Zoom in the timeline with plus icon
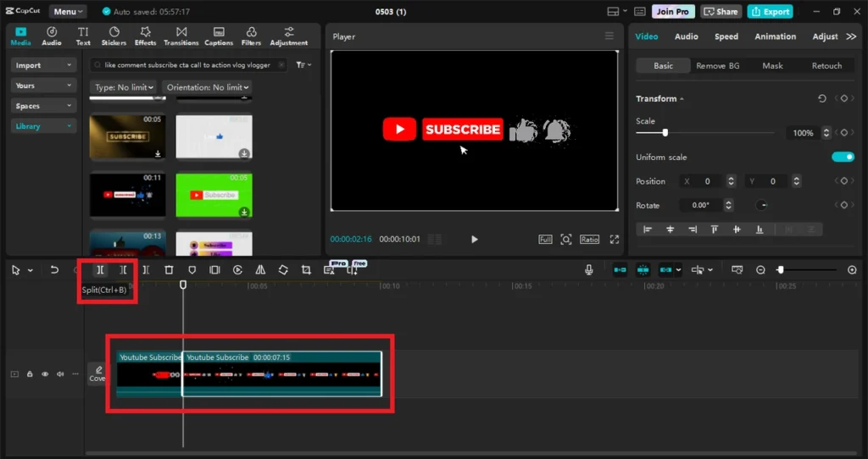 click(852, 270)
